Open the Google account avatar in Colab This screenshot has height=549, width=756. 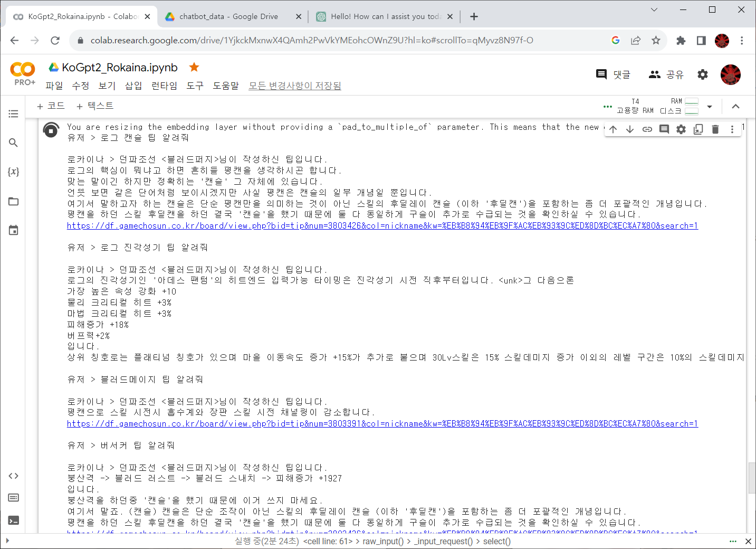coord(731,74)
